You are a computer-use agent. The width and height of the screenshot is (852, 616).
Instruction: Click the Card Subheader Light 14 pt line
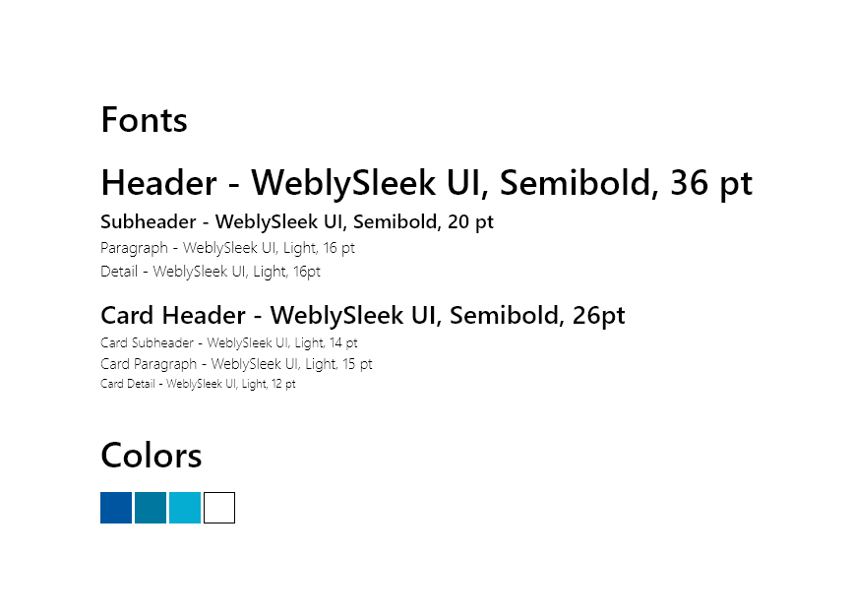click(x=229, y=343)
